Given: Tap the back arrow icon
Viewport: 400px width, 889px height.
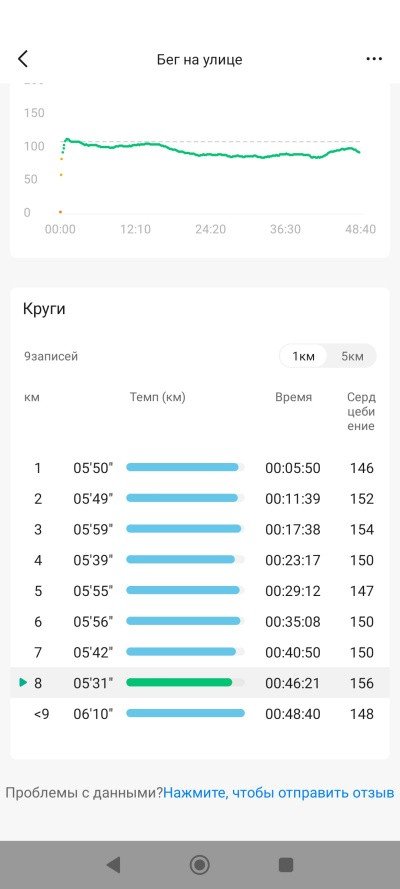Looking at the screenshot, I should (23, 59).
